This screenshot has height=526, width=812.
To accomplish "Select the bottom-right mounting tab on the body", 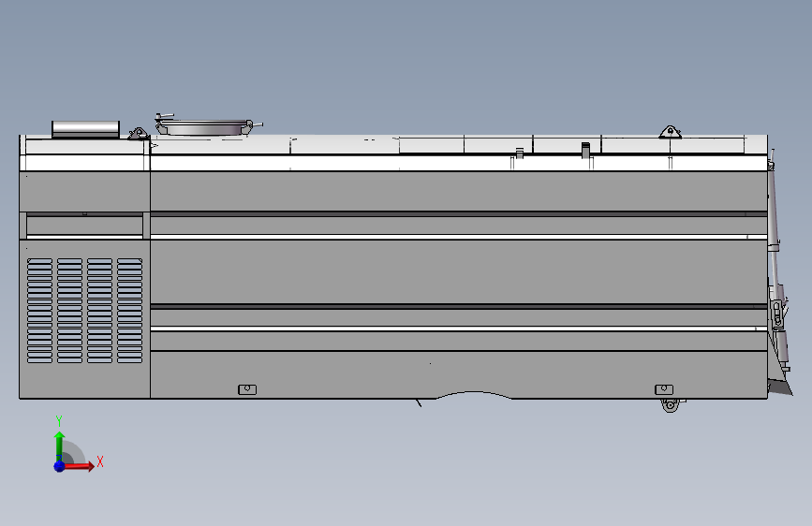I will tap(664, 389).
